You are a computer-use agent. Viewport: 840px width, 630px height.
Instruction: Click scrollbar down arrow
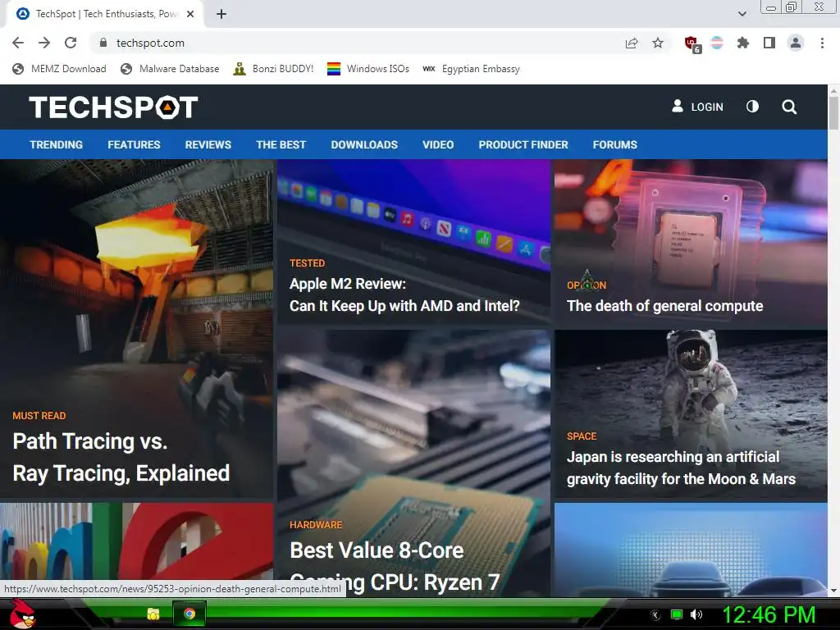[833, 591]
